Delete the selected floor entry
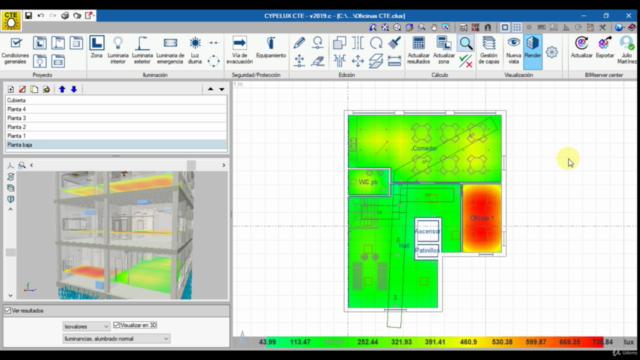This screenshot has height=360, width=640. [22, 89]
